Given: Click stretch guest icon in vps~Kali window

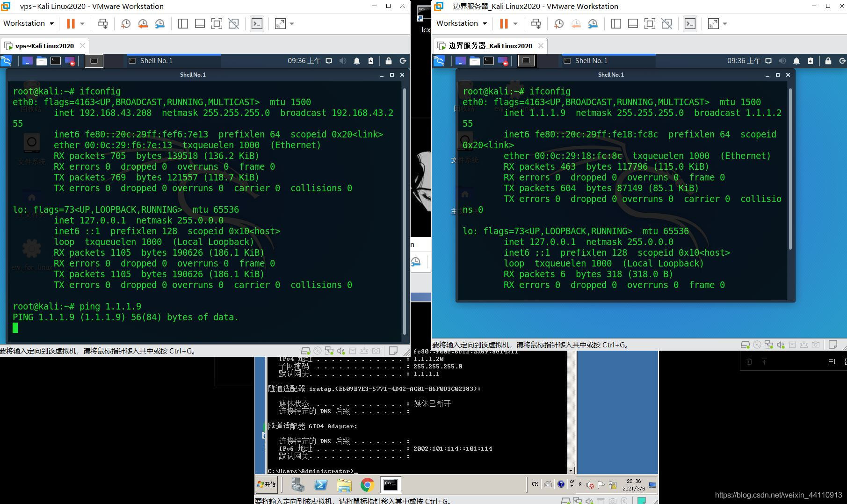Looking at the screenshot, I should (280, 23).
